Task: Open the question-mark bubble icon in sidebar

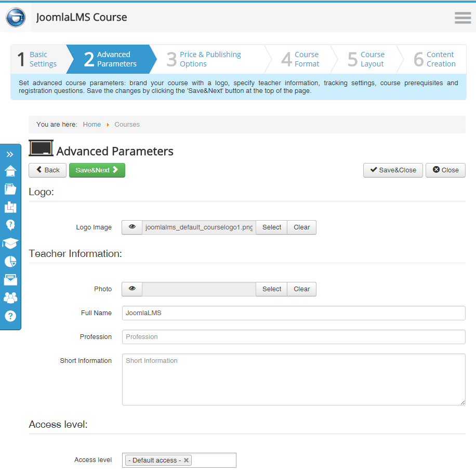Action: coord(10,225)
